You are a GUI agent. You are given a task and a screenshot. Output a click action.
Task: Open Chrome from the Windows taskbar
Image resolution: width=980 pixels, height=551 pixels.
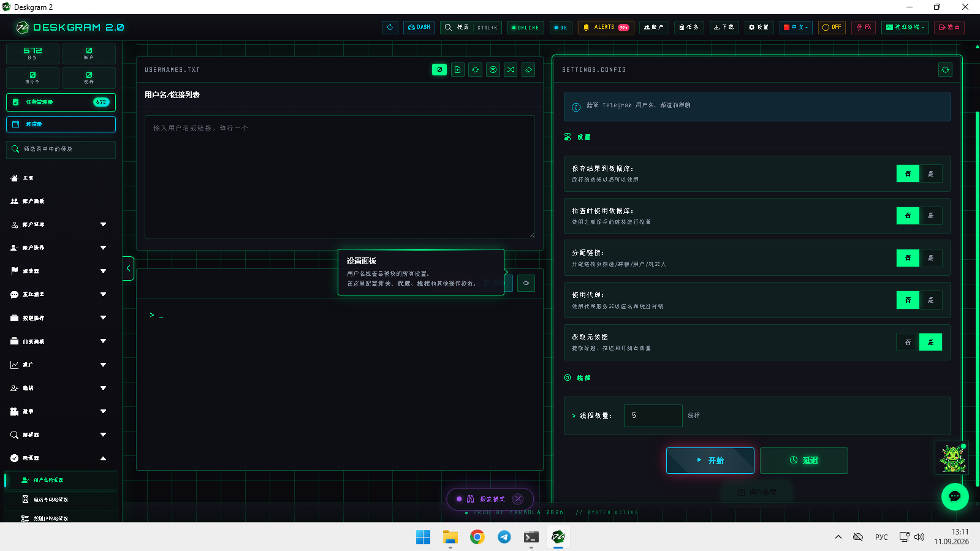(x=477, y=537)
